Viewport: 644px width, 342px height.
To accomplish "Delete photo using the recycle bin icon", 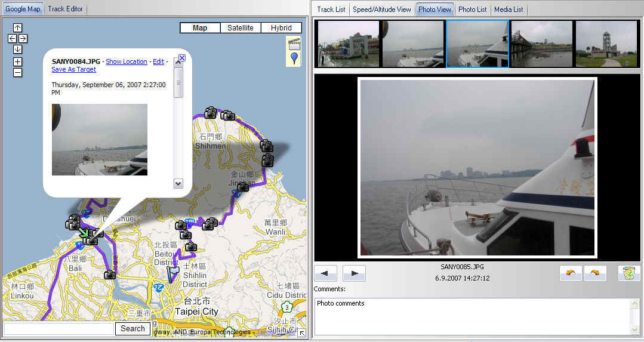I will 629,273.
